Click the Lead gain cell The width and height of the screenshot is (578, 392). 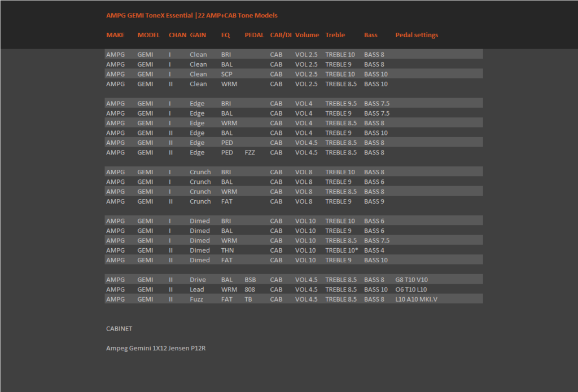pyautogui.click(x=197, y=289)
